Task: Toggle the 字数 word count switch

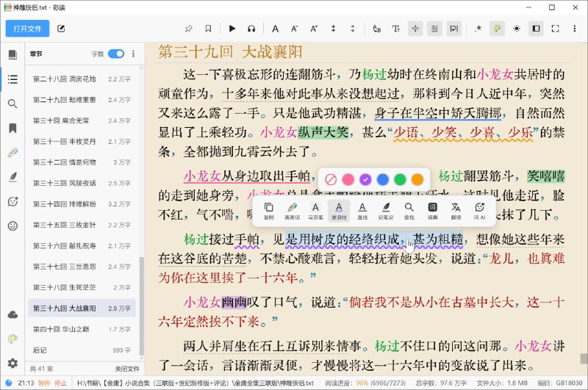Action: tap(116, 54)
